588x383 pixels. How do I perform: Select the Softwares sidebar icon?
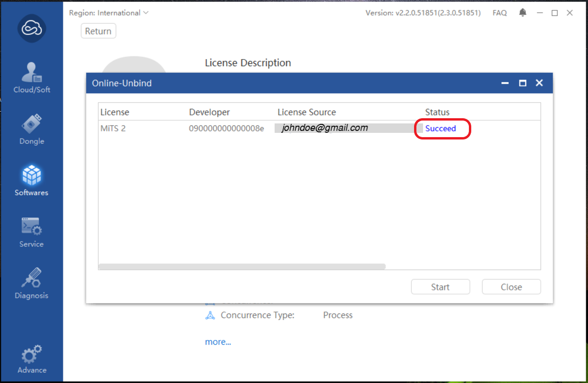tap(31, 175)
